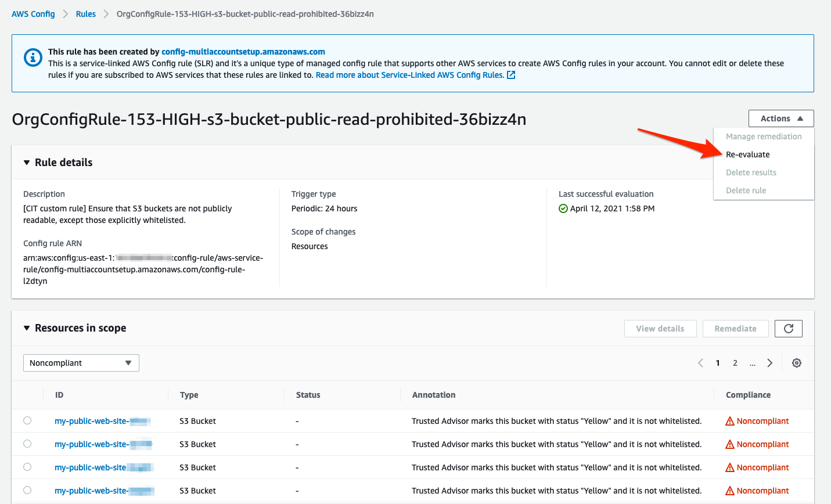Click first row's Trusted Advisor annotation text
The image size is (831, 504).
point(557,421)
